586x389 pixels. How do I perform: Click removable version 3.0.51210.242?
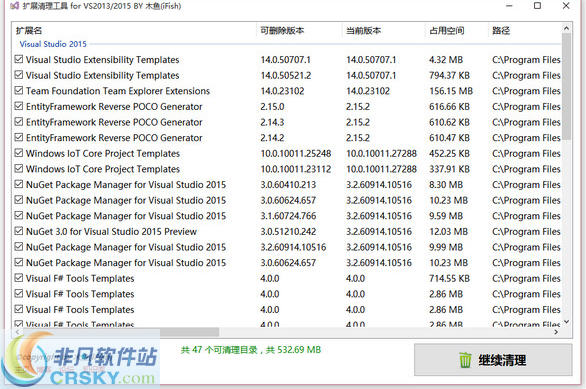pyautogui.click(x=288, y=232)
